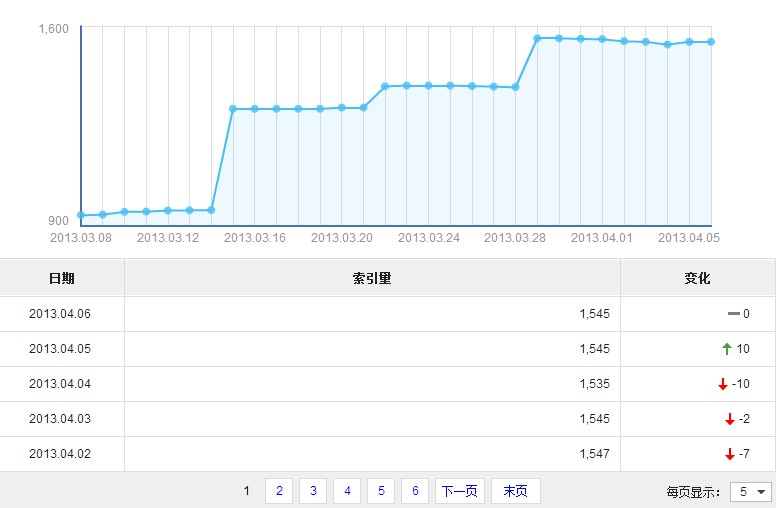Go to page 5 of results
Image resolution: width=784 pixels, height=508 pixels.
[x=381, y=491]
